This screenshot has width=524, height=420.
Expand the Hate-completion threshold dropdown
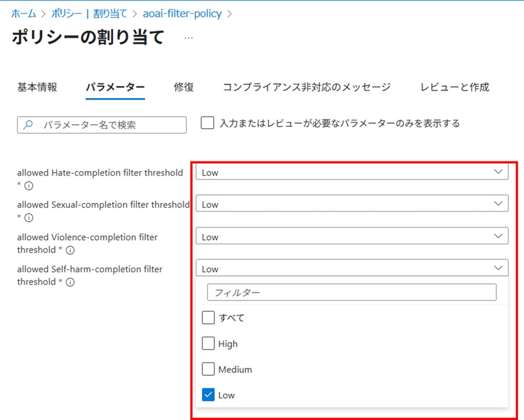coord(352,172)
